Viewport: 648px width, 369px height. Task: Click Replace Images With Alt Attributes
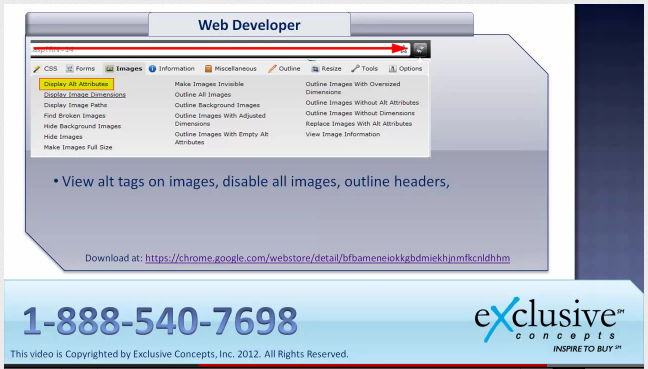pyautogui.click(x=359, y=124)
